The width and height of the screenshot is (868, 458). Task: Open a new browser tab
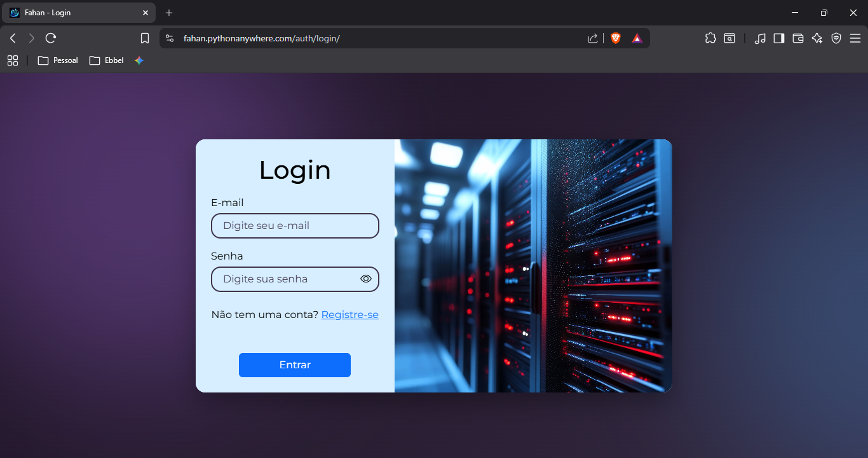click(x=169, y=13)
